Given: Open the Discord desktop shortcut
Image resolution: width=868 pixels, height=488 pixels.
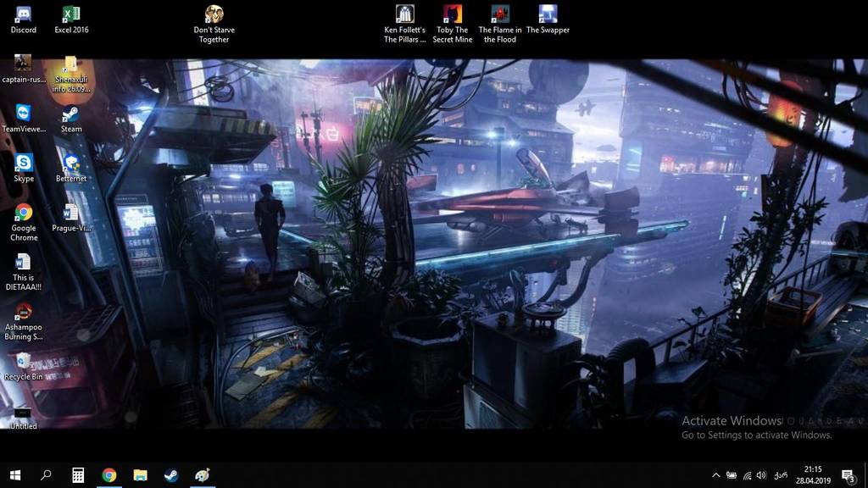Looking at the screenshot, I should click(23, 20).
